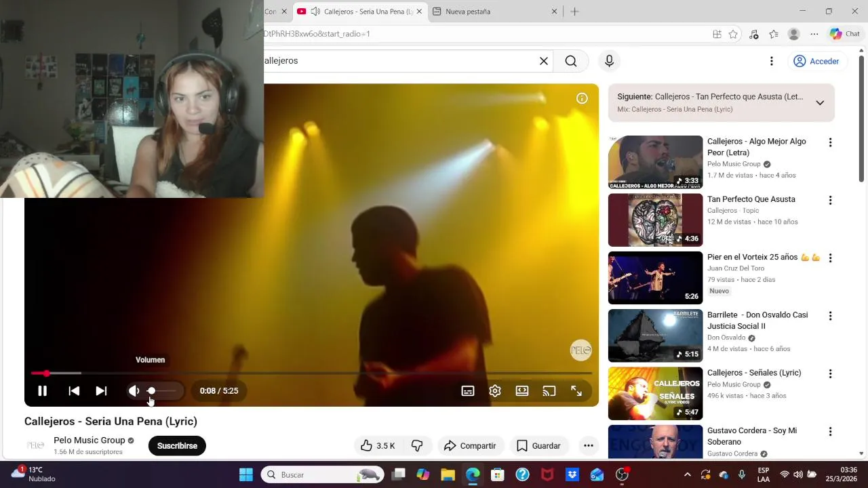Switch to the Callejeros - Seria Una Pena tab
868x488 pixels.
tap(359, 12)
